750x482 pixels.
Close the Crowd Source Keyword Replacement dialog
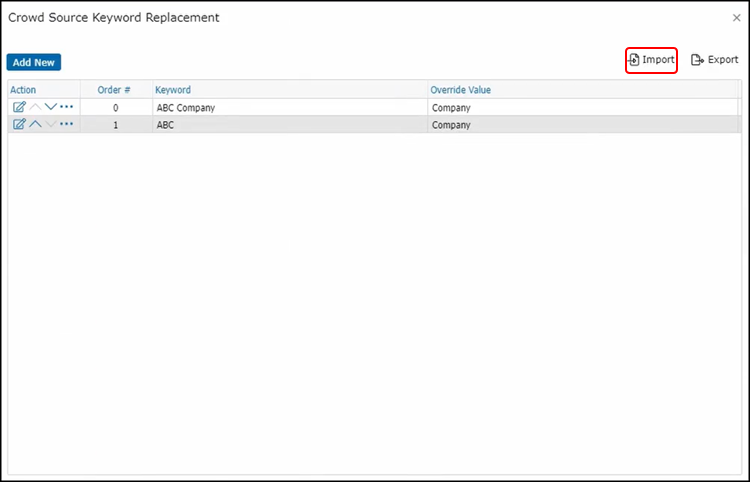[x=737, y=18]
